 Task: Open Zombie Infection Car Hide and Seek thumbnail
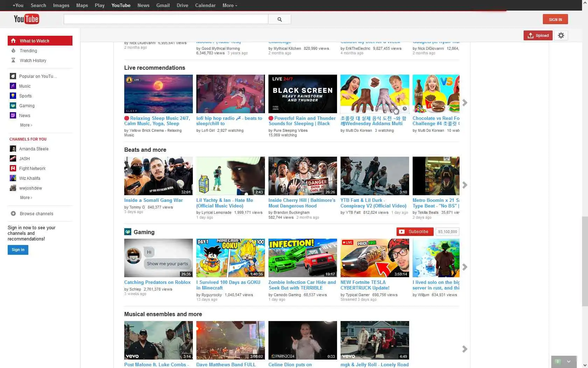pyautogui.click(x=302, y=258)
